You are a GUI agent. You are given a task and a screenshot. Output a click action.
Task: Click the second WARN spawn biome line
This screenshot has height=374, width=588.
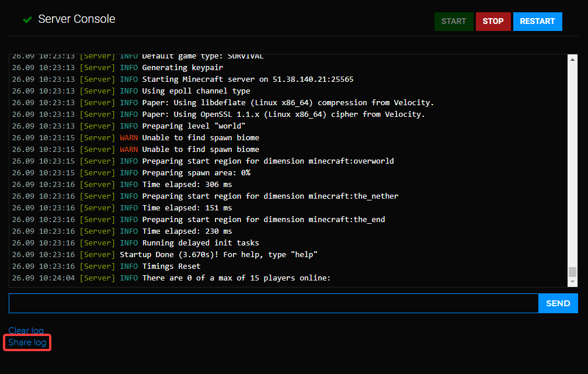135,149
